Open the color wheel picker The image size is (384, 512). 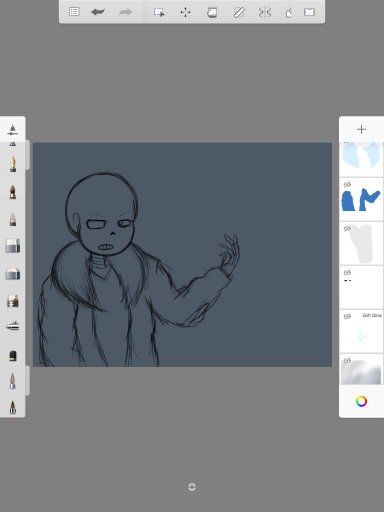coord(361,401)
